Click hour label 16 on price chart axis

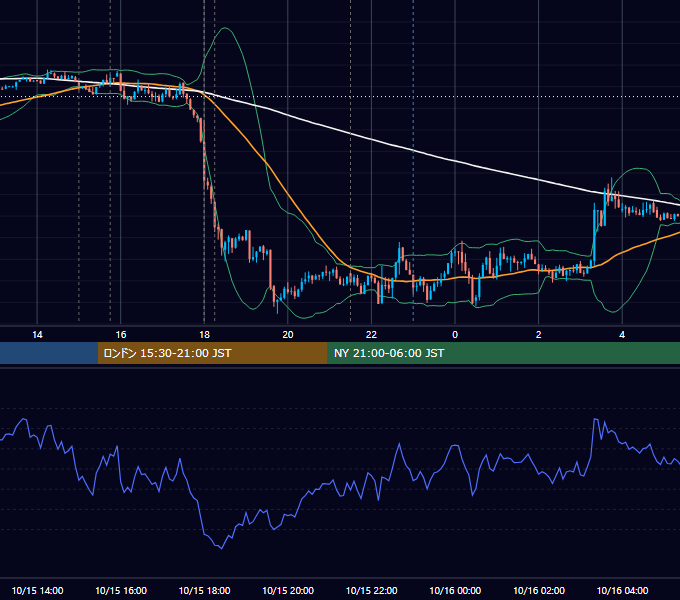pyautogui.click(x=121, y=334)
